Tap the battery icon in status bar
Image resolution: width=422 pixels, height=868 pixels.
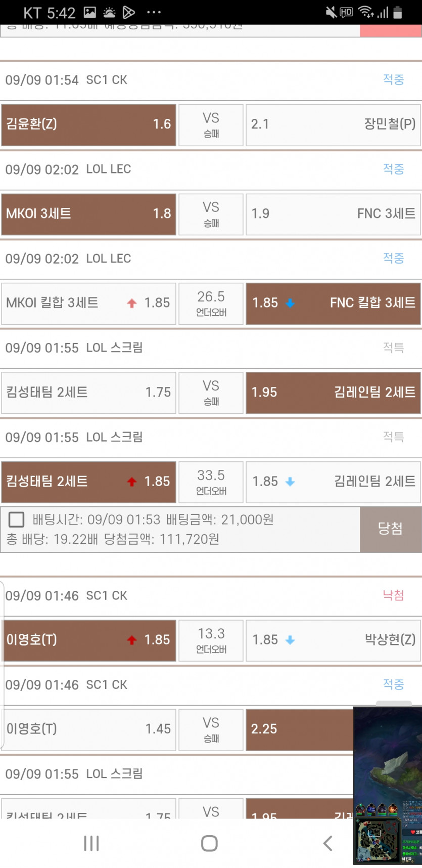click(398, 12)
